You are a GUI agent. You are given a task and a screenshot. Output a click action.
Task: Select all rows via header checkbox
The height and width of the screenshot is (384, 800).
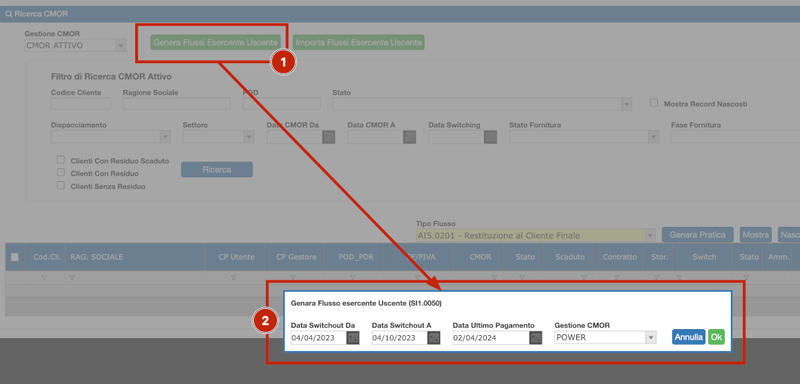[x=15, y=257]
